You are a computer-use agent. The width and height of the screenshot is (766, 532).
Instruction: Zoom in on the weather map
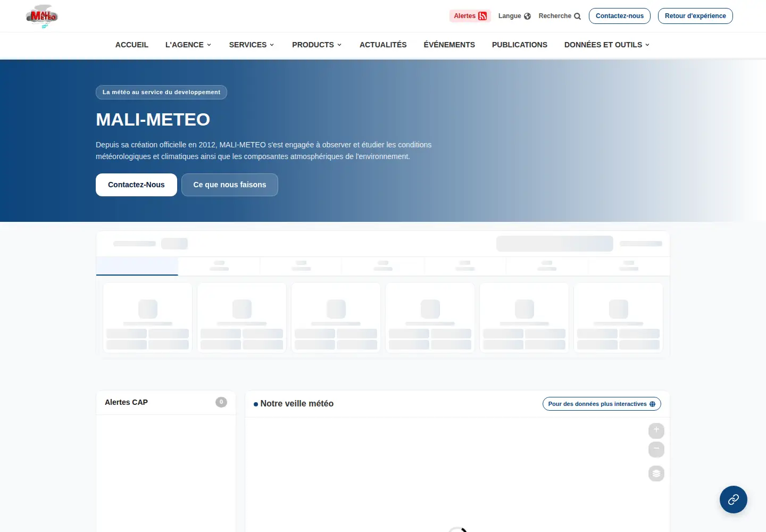pyautogui.click(x=656, y=430)
